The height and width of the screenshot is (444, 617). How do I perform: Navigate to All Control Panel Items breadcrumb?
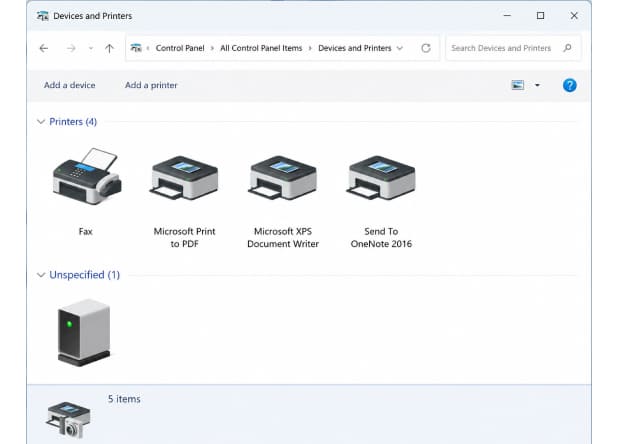(x=261, y=48)
